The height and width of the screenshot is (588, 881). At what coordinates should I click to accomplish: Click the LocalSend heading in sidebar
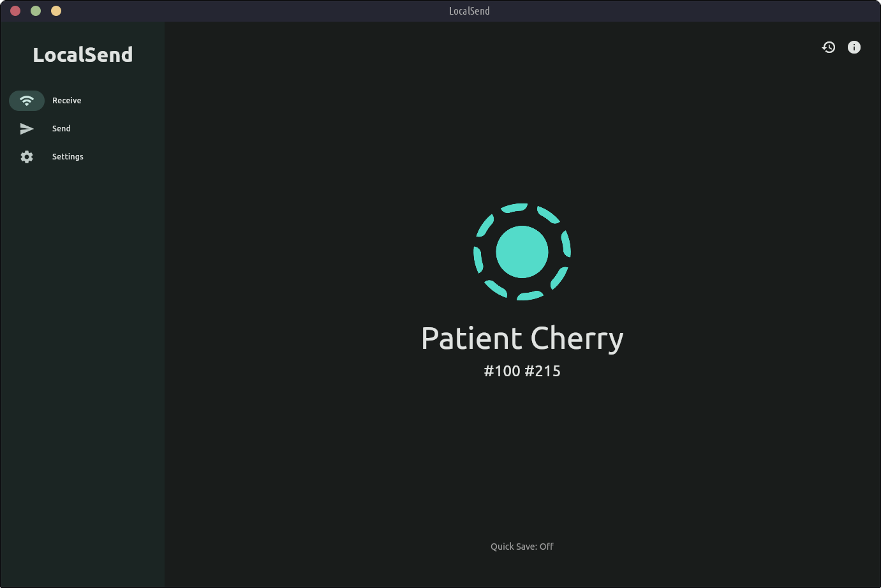83,55
